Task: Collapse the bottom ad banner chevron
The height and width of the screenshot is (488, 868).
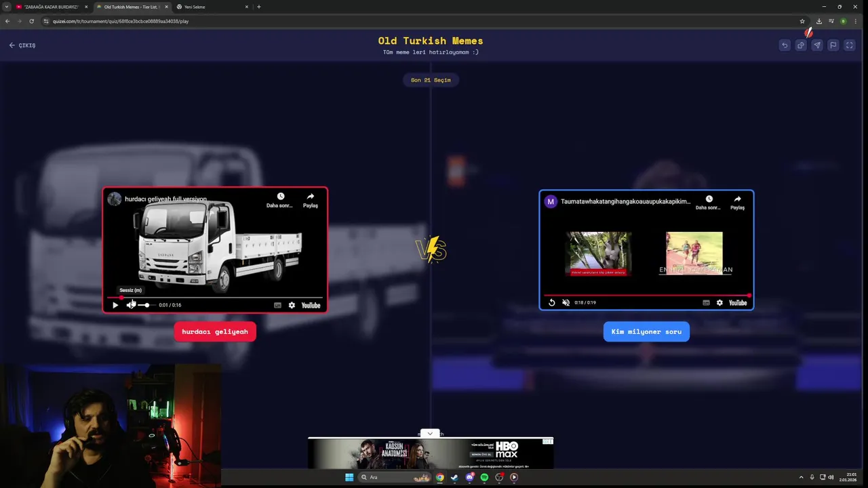Action: [430, 434]
